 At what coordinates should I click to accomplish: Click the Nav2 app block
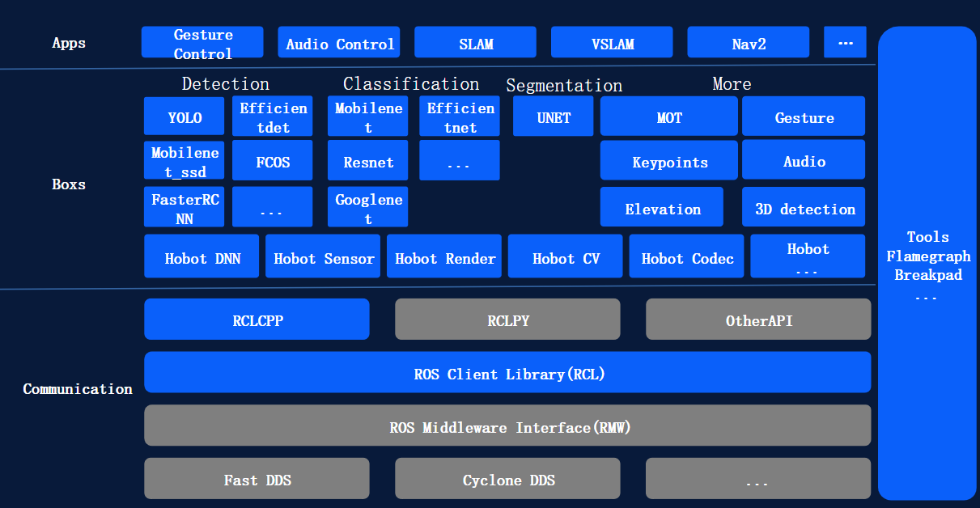click(749, 43)
